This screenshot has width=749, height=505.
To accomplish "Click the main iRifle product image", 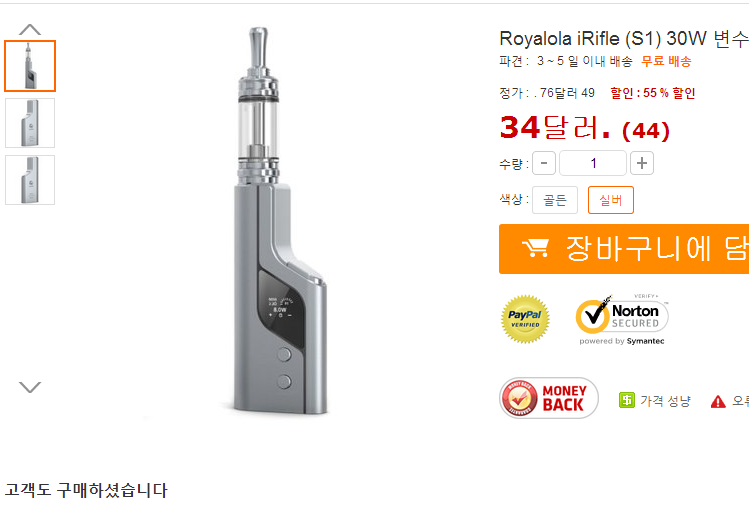I will point(279,221).
